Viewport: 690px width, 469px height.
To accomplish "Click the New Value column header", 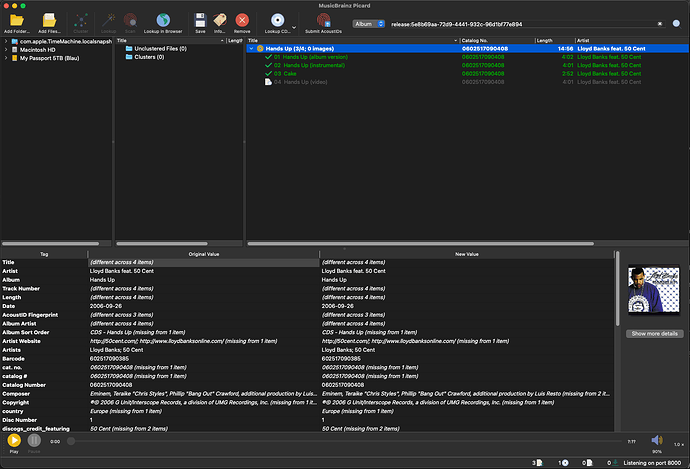I will (x=466, y=254).
